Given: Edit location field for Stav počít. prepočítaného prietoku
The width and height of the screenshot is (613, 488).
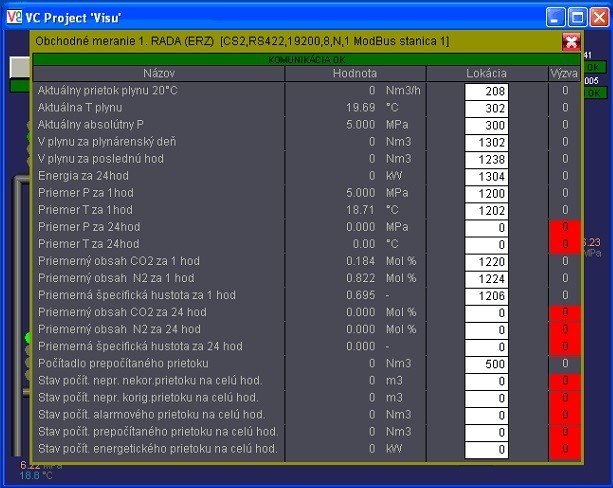Looking at the screenshot, I should (486, 432).
